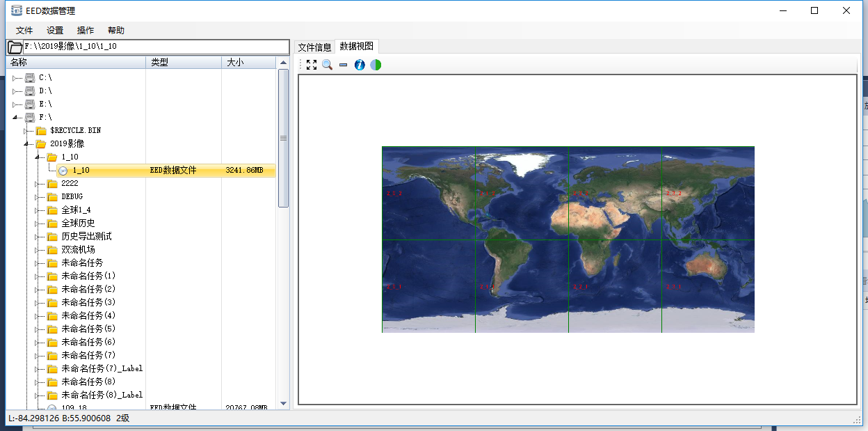
Task: Click the C:\ drive icon
Action: (30, 77)
